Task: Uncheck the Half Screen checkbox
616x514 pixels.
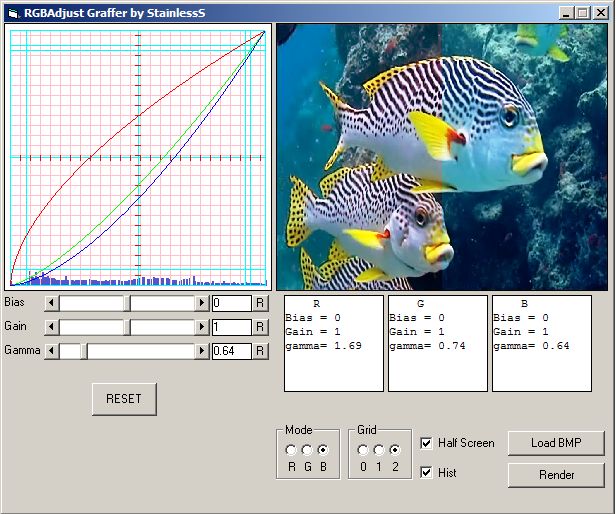Action: (x=426, y=443)
